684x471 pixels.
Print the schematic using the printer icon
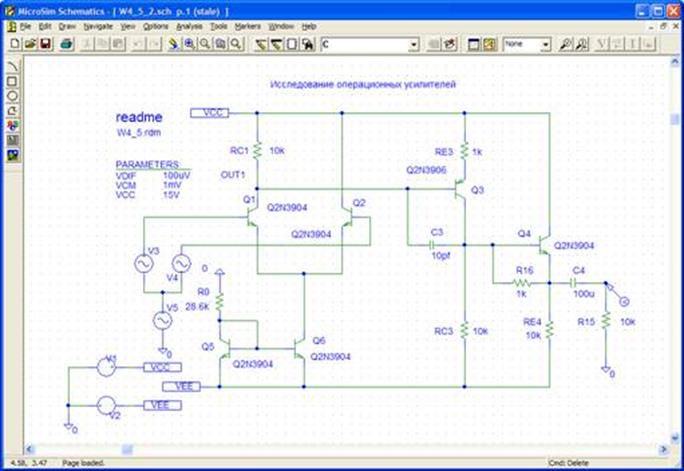[66, 44]
